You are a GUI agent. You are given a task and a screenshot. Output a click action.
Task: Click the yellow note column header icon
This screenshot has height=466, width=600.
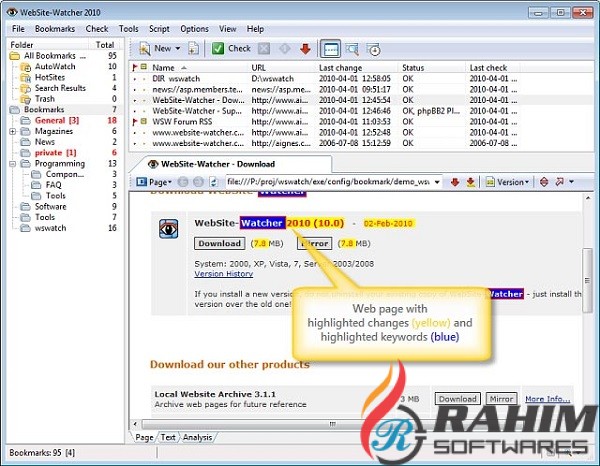tap(144, 67)
